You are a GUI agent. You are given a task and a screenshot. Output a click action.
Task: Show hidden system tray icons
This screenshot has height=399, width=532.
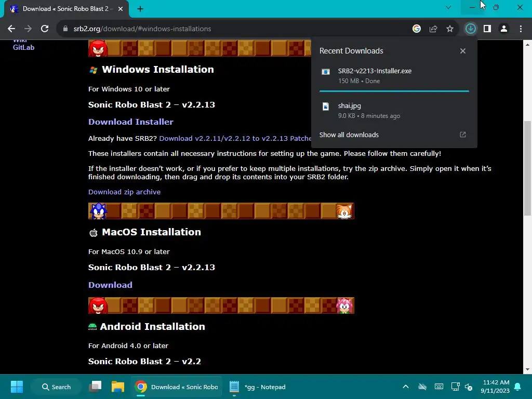(x=405, y=387)
